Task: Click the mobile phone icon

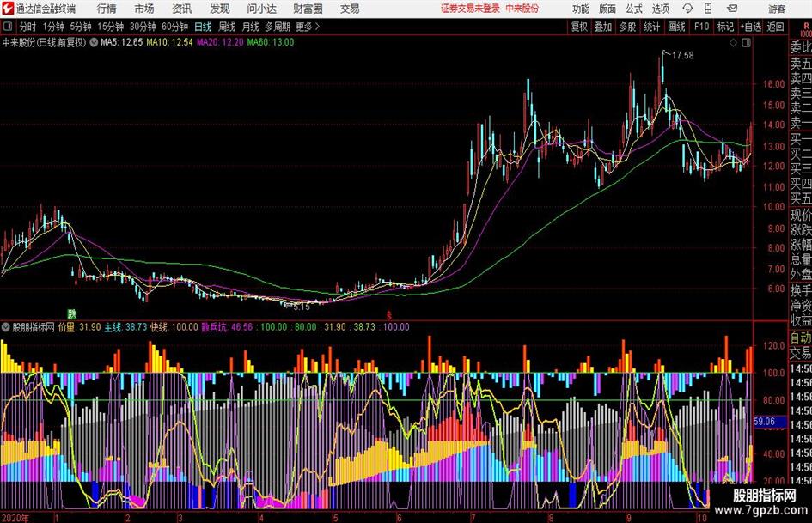Action: click(708, 9)
